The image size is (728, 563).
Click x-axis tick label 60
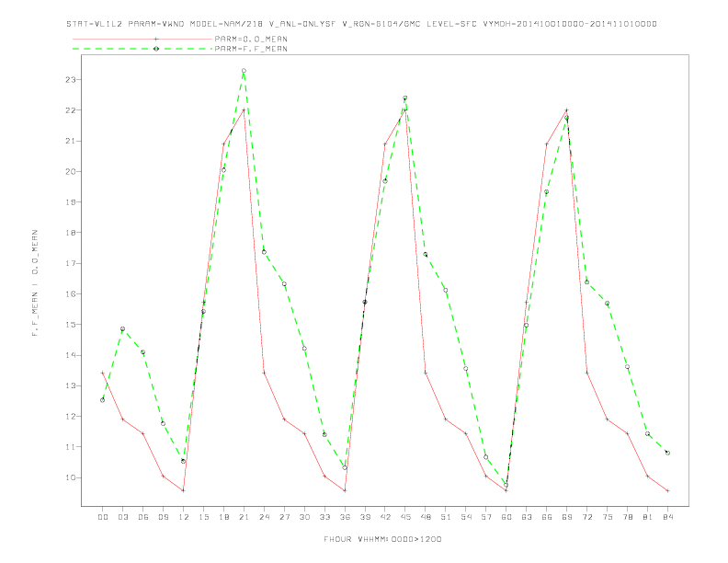506,517
